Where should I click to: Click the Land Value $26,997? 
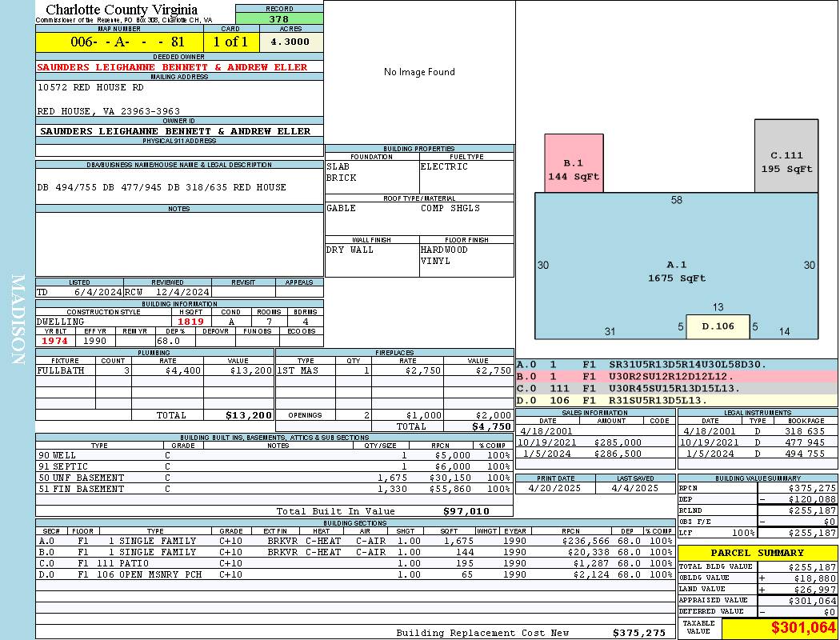[815, 590]
